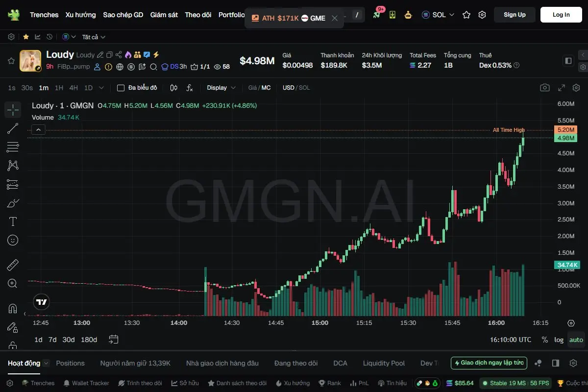
Task: Open the Trenches menu
Action: [44, 15]
